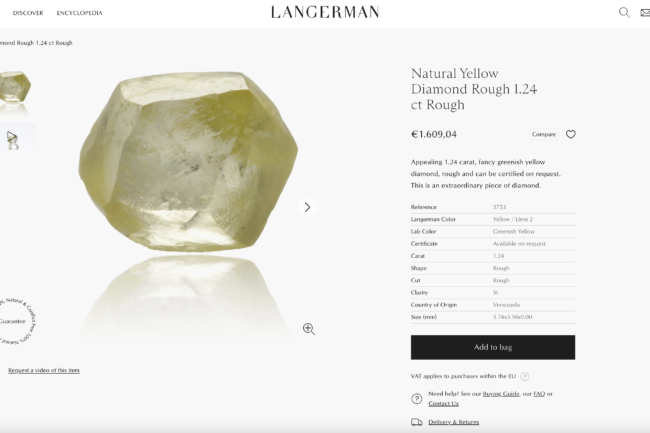Open the Request a video of this item link
Image resolution: width=650 pixels, height=433 pixels.
pyautogui.click(x=44, y=370)
